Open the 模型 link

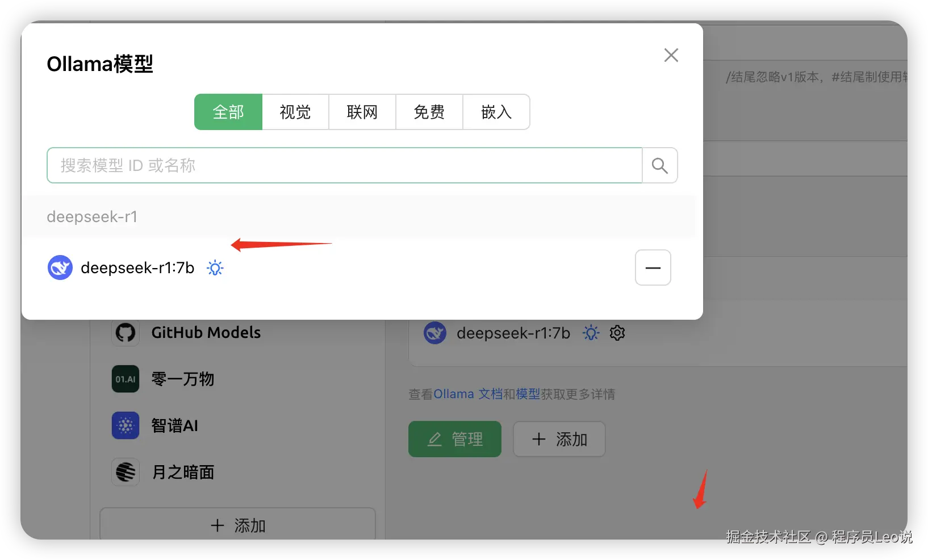click(528, 394)
